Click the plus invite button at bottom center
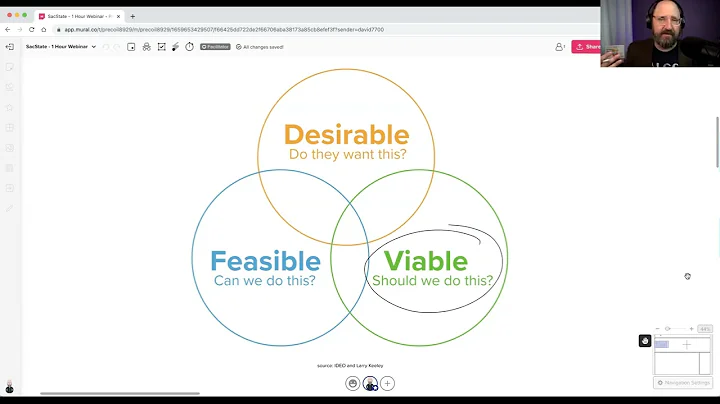 click(x=388, y=383)
